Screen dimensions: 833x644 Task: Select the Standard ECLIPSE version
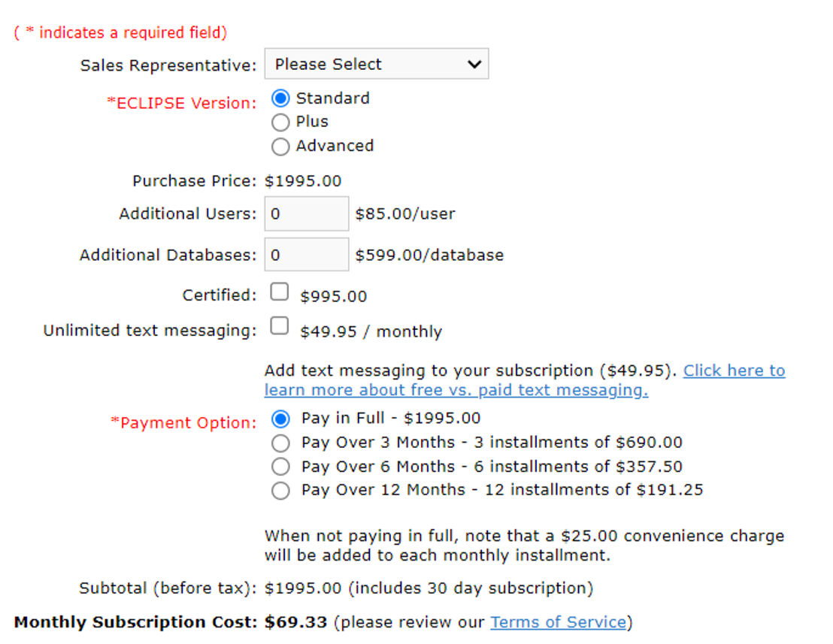[x=280, y=98]
